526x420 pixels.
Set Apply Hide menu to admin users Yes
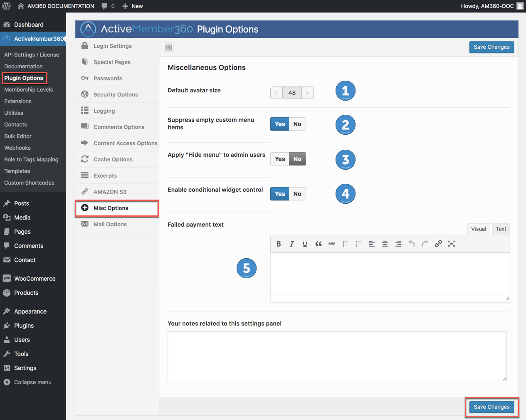pyautogui.click(x=280, y=159)
